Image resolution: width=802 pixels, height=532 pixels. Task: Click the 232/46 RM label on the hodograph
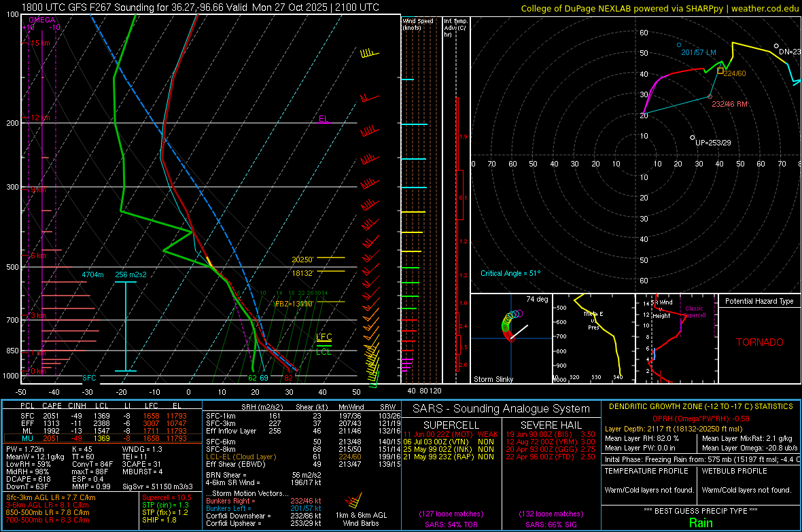tap(729, 105)
